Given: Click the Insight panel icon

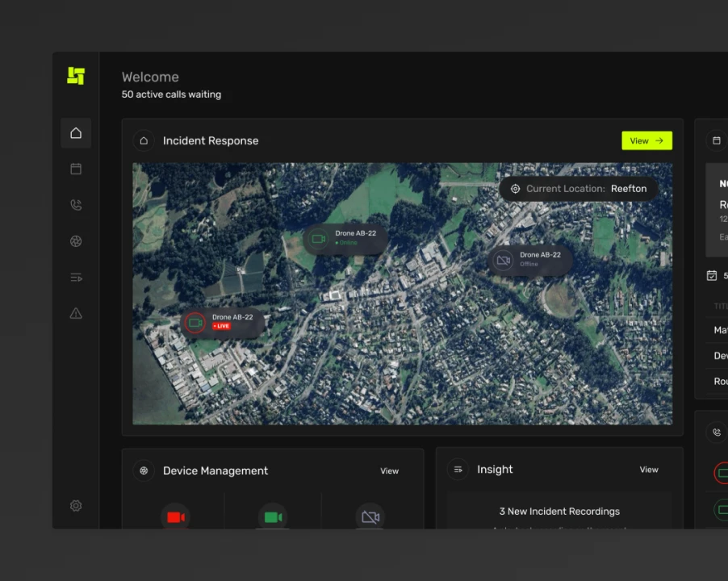Looking at the screenshot, I should [x=458, y=470].
